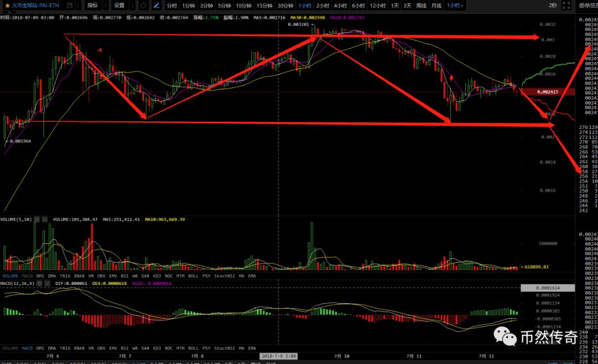The width and height of the screenshot is (598, 364).
Task: Expand the 1小时 period dropdown
Action: pyautogui.click(x=455, y=6)
